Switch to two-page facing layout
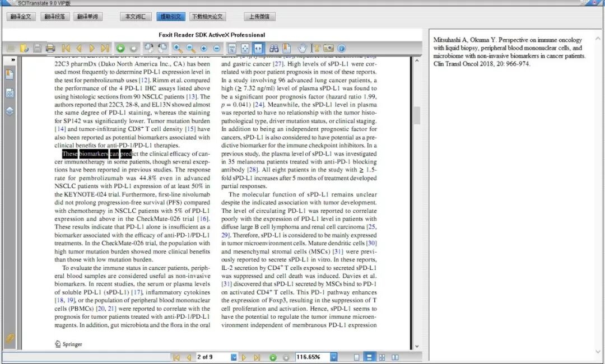 click(395, 357)
